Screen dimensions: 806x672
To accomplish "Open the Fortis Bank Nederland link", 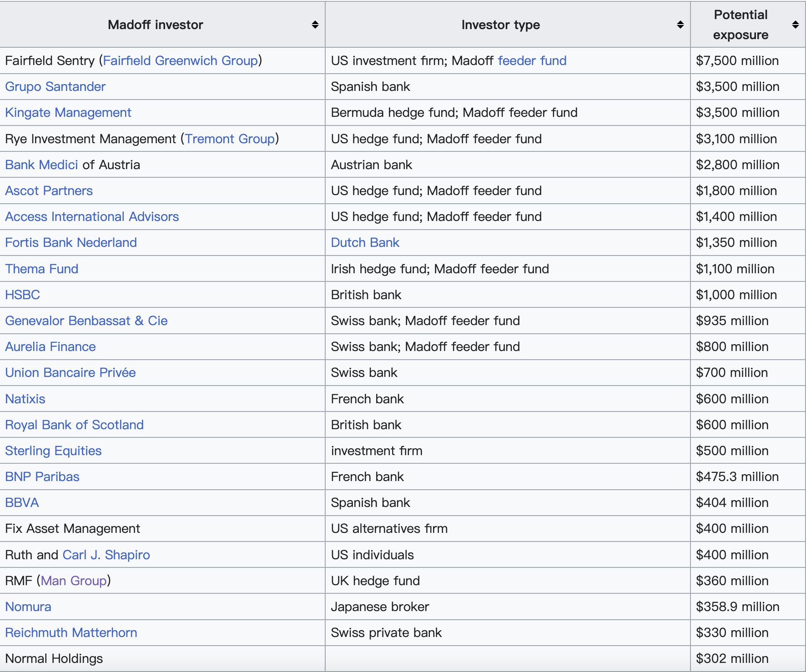I will tap(71, 242).
